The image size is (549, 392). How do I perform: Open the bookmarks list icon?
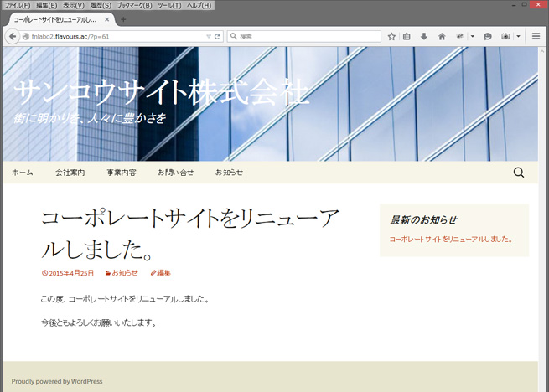pyautogui.click(x=407, y=37)
